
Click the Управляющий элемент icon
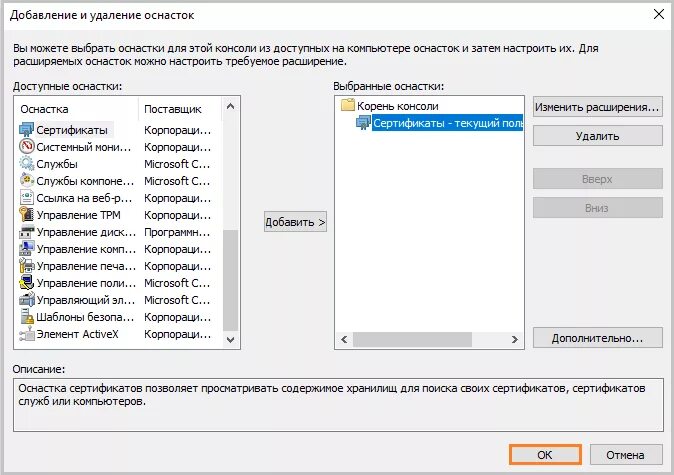click(x=27, y=300)
